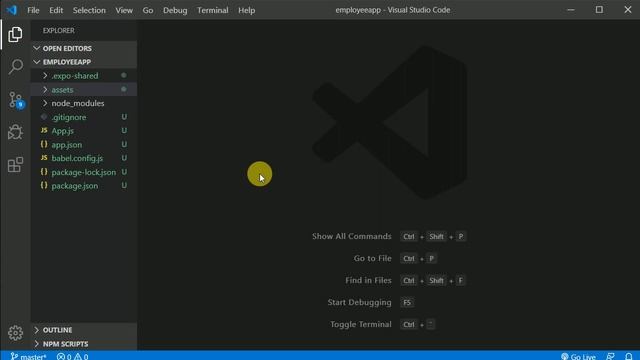This screenshot has width=640, height=360.
Task: Open the Manage gear icon
Action: point(15,333)
